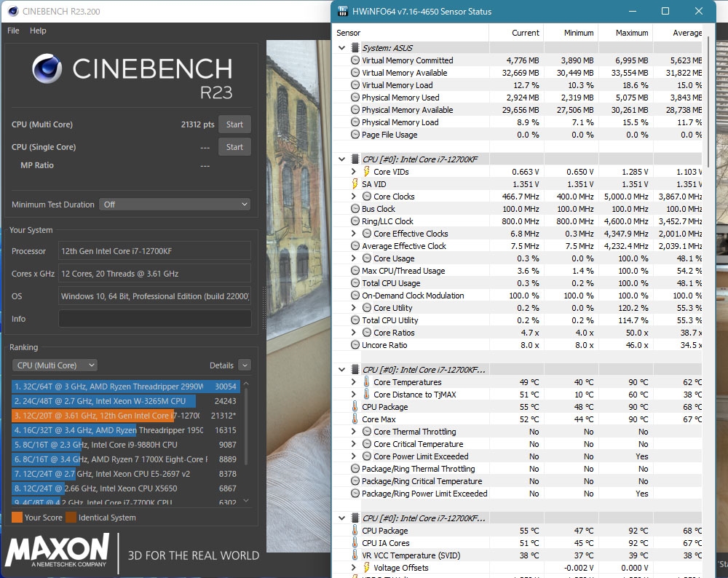Expand the Core Effective Clocks row

point(354,234)
